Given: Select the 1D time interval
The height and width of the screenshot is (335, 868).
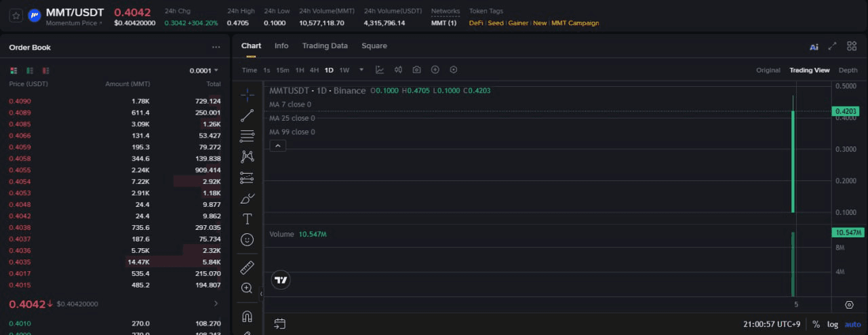Looking at the screenshot, I should pyautogui.click(x=329, y=70).
